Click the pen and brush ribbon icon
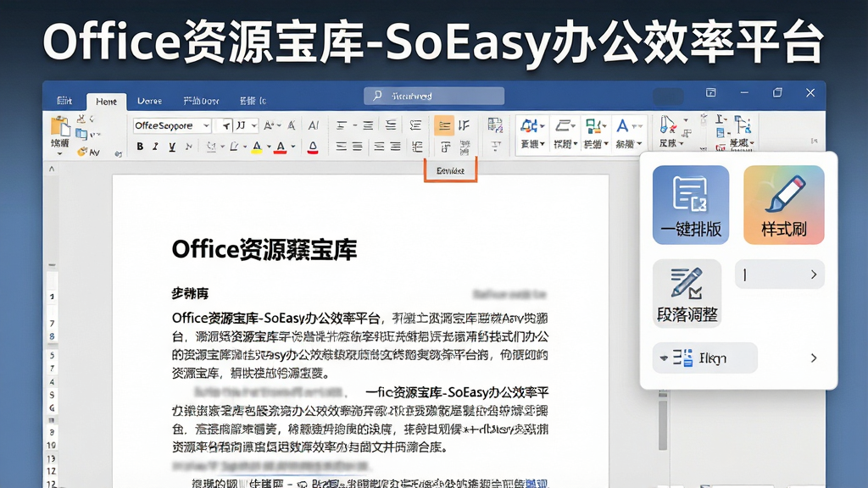 tap(668, 125)
